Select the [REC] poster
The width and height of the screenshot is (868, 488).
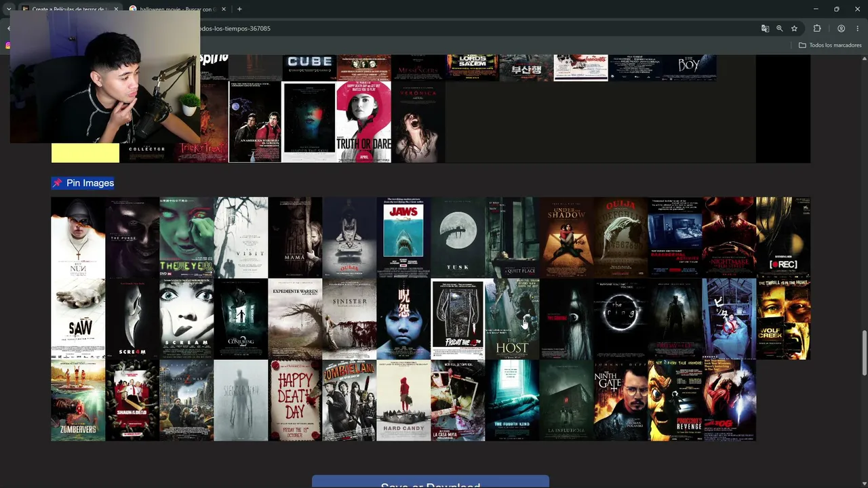coord(783,237)
